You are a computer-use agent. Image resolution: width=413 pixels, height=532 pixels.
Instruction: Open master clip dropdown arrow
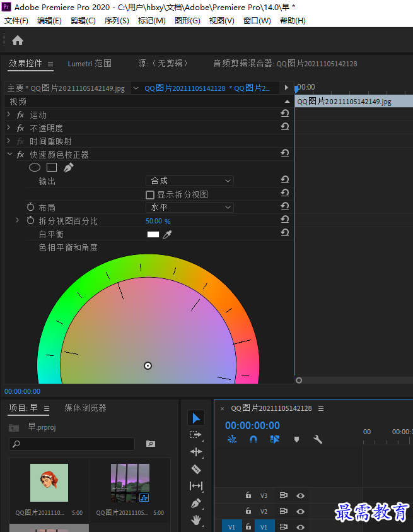click(136, 88)
